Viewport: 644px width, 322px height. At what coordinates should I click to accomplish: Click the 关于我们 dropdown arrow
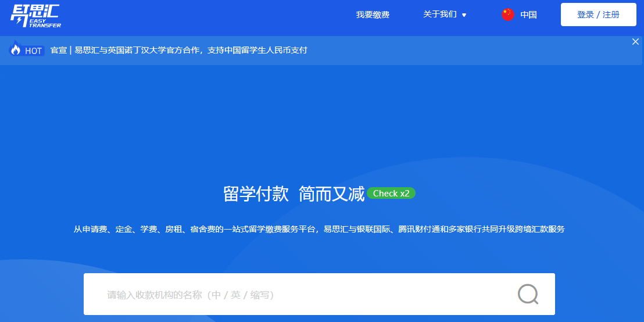click(x=464, y=15)
